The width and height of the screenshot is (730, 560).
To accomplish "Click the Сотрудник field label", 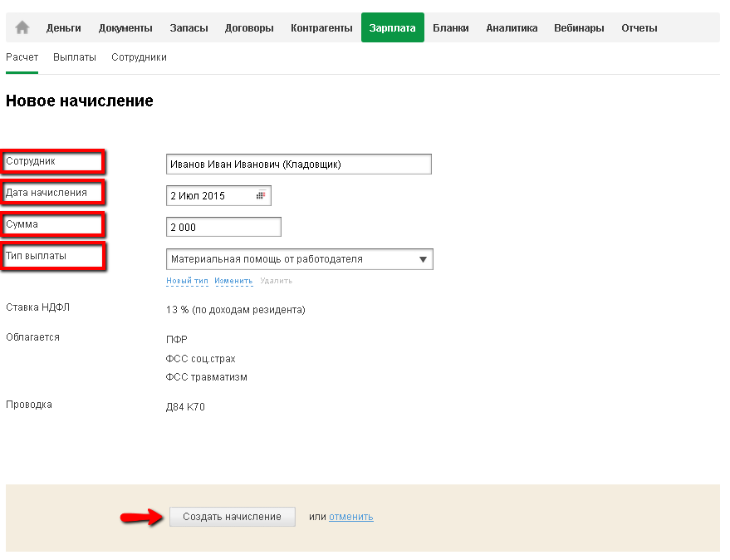I will (30, 161).
